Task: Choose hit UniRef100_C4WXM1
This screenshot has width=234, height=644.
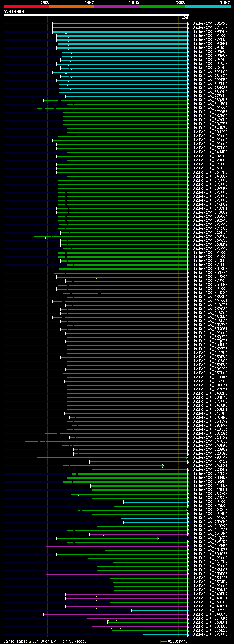Action: (210, 209)
